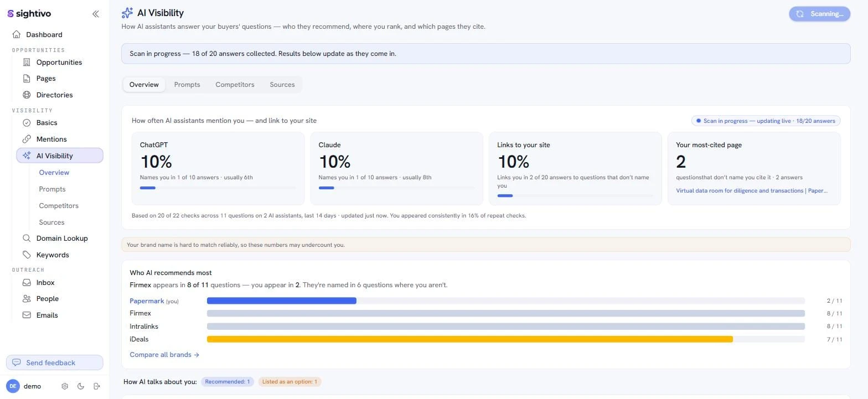Click the Inbox tray icon
The width and height of the screenshot is (868, 399).
tap(27, 282)
